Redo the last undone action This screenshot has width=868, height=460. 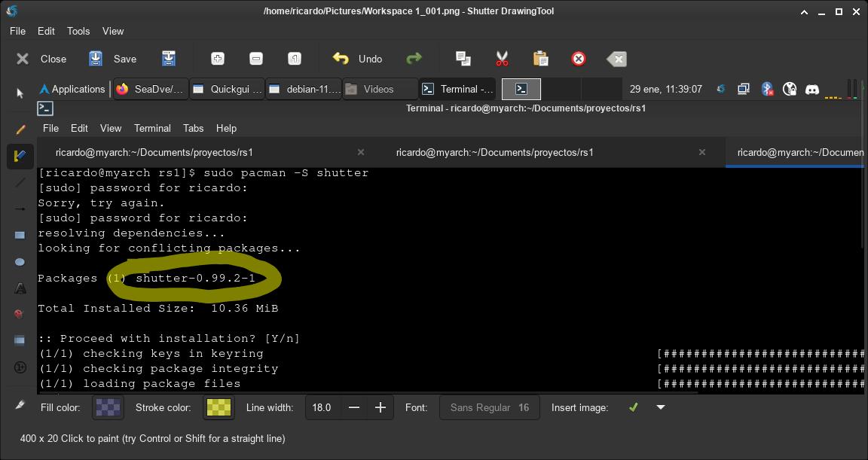(414, 59)
